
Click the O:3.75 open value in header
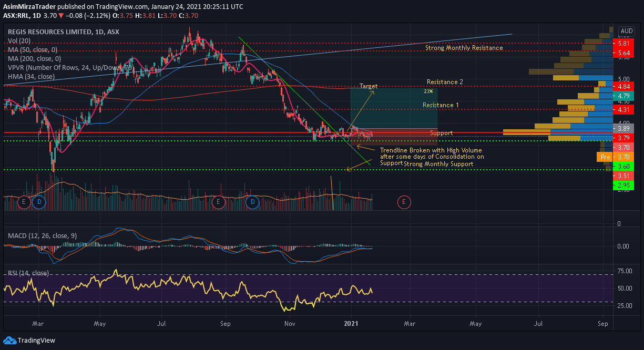(122, 16)
